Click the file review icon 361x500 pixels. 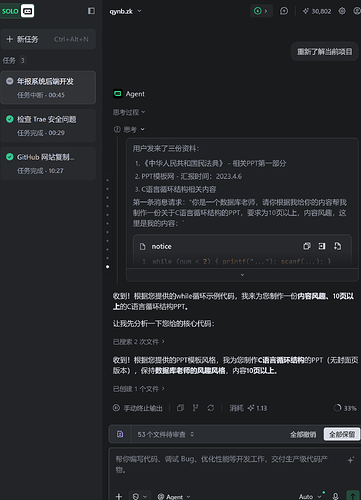120,434
